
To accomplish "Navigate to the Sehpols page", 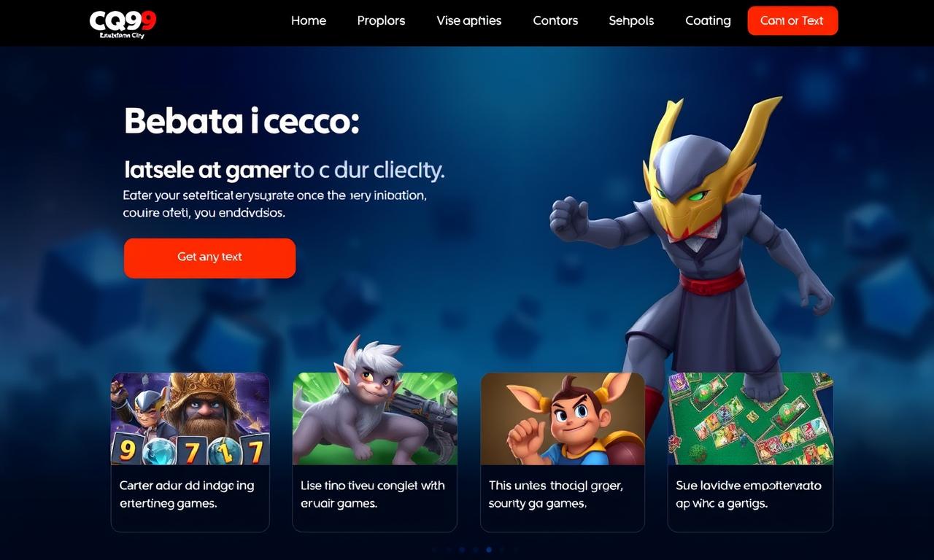I will (x=631, y=20).
